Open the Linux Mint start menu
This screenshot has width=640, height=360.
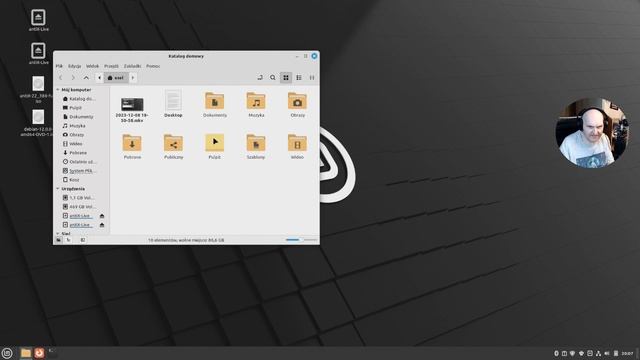pos(7,353)
